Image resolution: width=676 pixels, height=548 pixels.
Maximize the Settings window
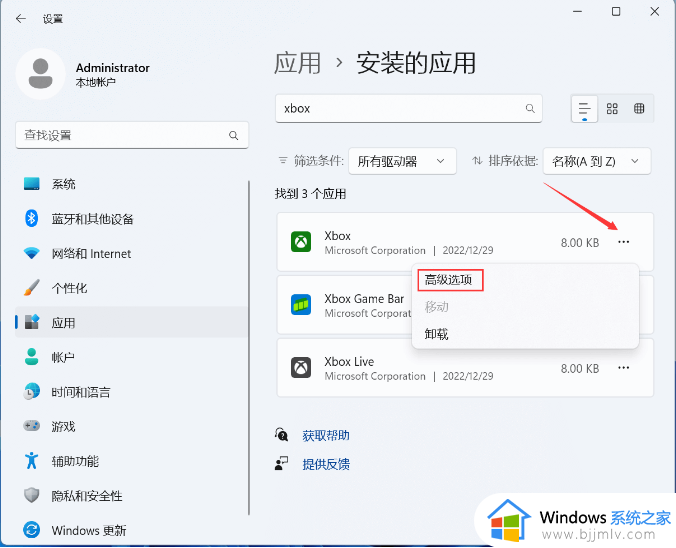pos(616,12)
